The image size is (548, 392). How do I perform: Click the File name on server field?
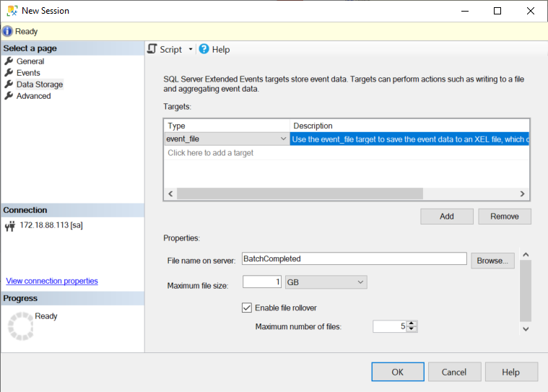point(354,258)
